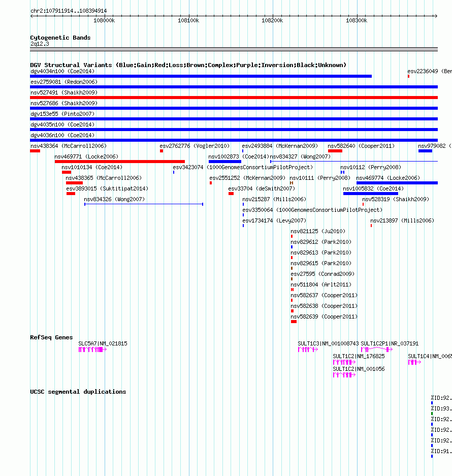Select the nsv469774 (Locke2006) blue bar
This screenshot has width=452, height=476.
397,183
